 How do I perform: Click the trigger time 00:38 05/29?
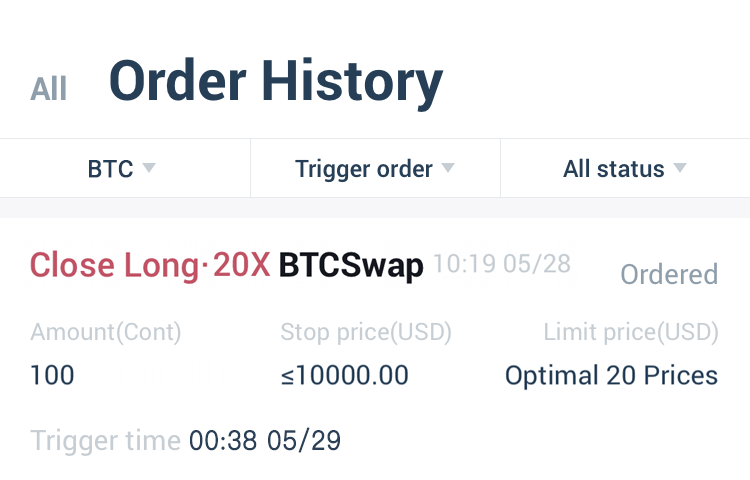(265, 440)
